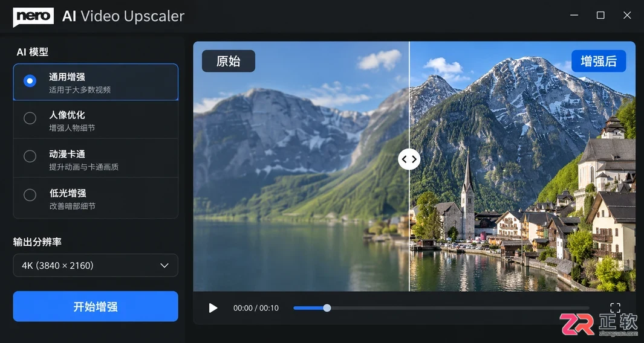644x343 pixels.
Task: Select the 低光增强 radio button
Action: click(30, 195)
